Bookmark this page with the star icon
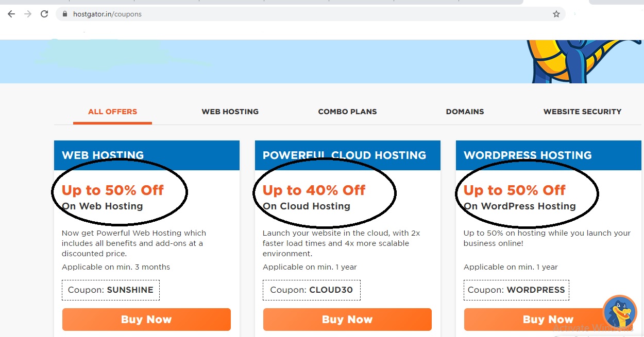644x337 pixels. pos(556,14)
